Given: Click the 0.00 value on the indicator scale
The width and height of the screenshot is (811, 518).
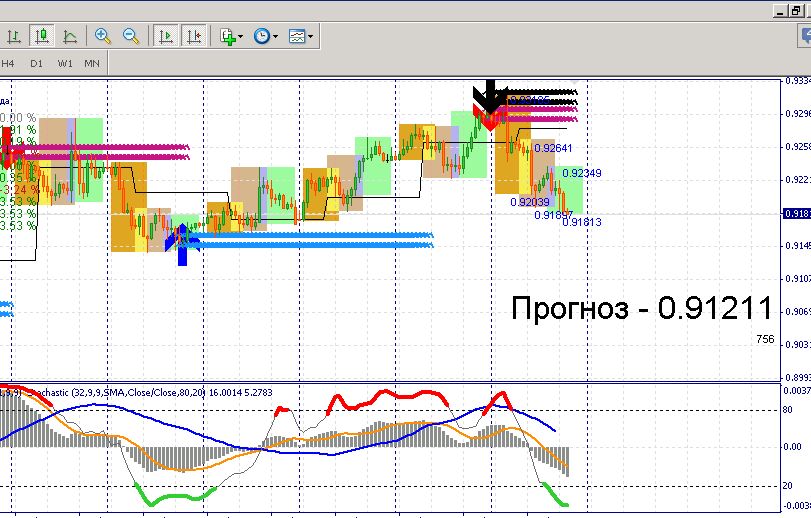Looking at the screenshot, I should [792, 447].
